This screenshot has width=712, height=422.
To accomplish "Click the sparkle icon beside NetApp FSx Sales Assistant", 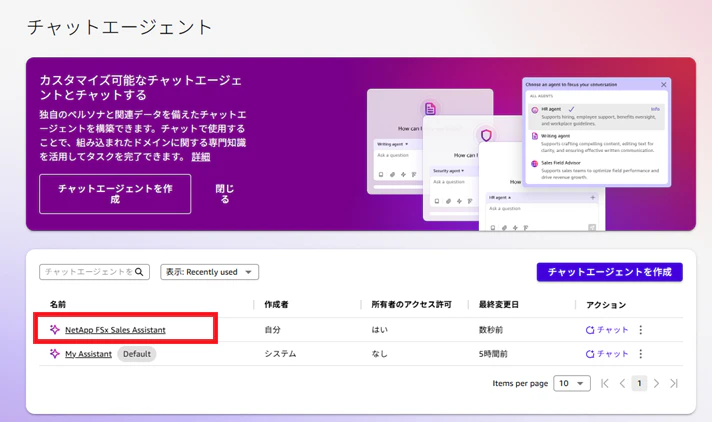I will 54,329.
